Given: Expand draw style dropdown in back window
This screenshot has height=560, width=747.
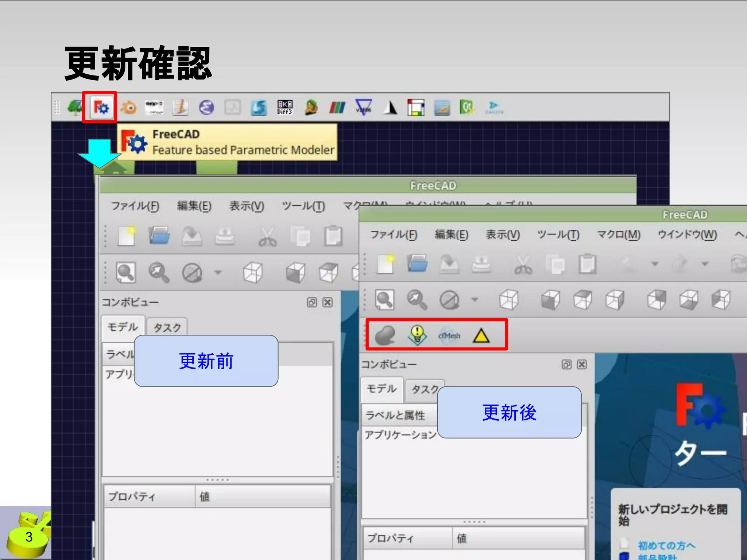Looking at the screenshot, I should 218,272.
